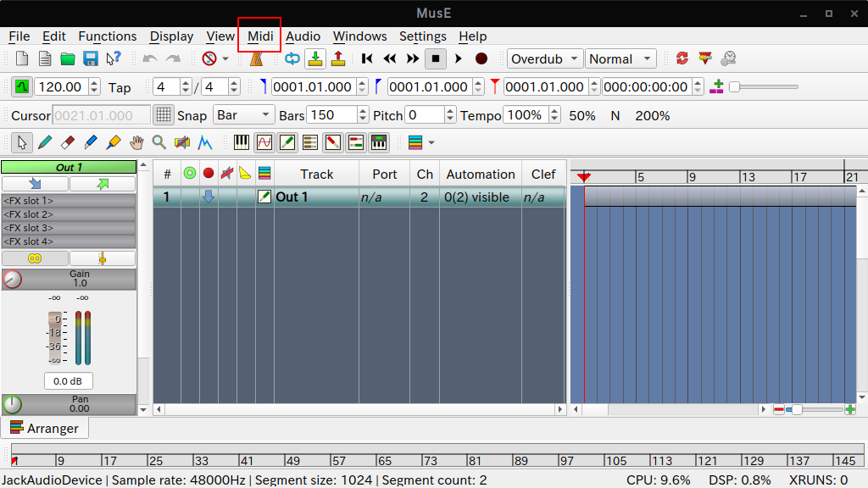Select the Hand pan tool
The image size is (868, 488).
tap(136, 142)
